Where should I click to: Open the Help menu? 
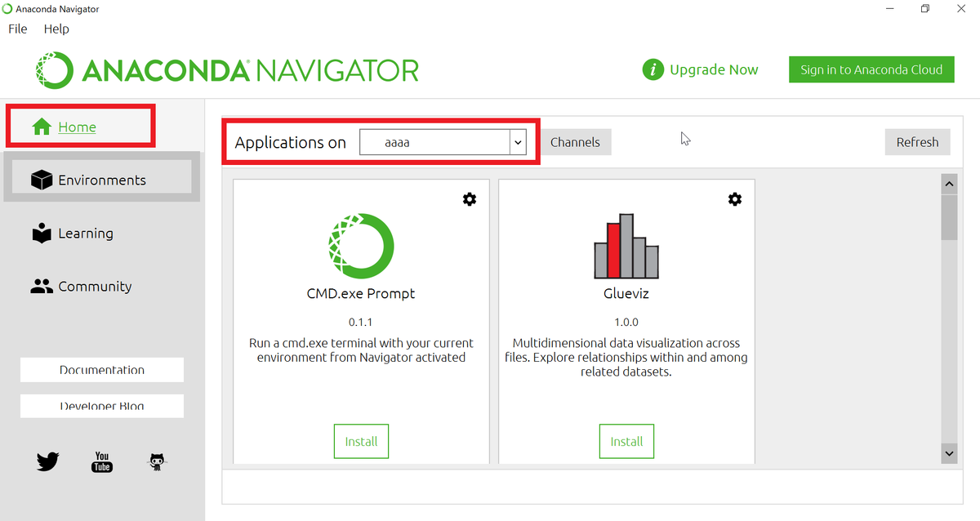pyautogui.click(x=56, y=29)
